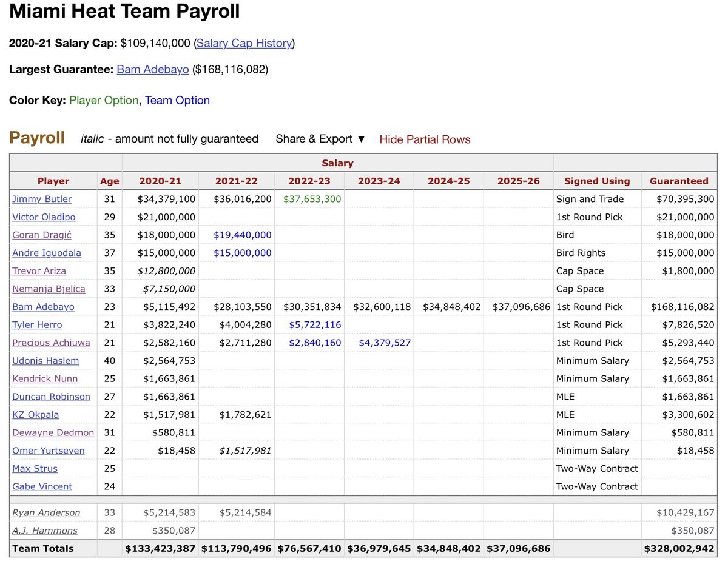728x564 pixels.
Task: Sort table by Age column header
Action: (x=110, y=181)
